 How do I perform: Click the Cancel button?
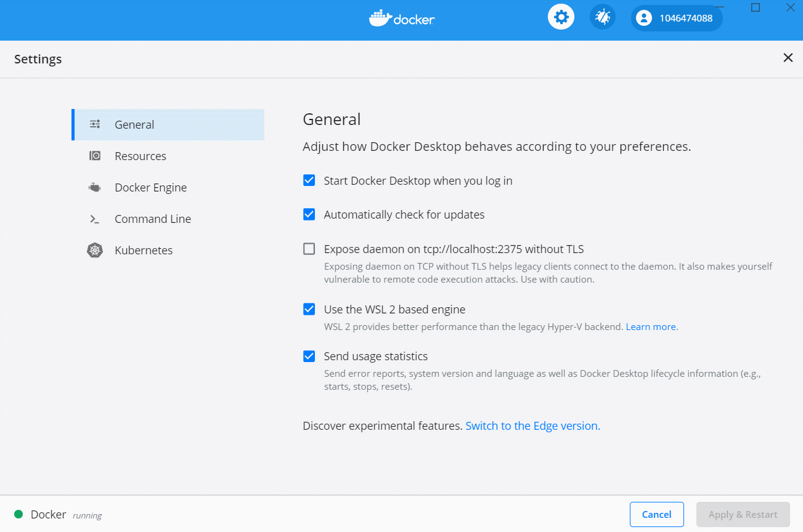pos(656,514)
